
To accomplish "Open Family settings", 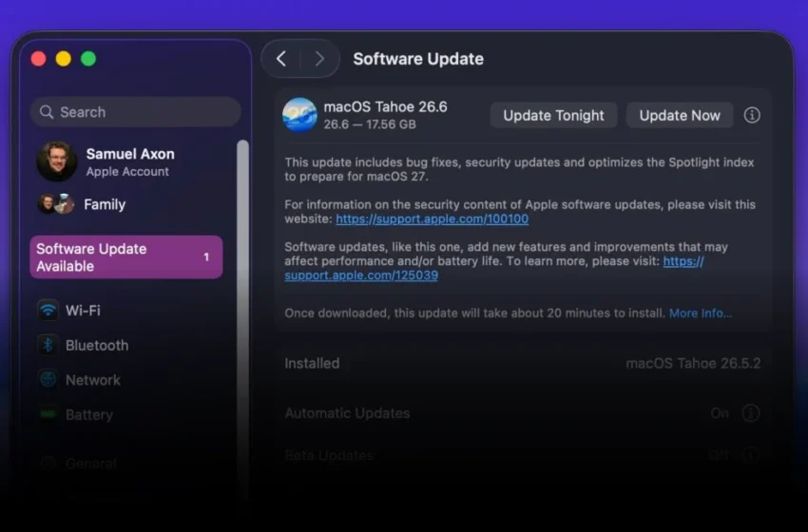I will point(126,204).
